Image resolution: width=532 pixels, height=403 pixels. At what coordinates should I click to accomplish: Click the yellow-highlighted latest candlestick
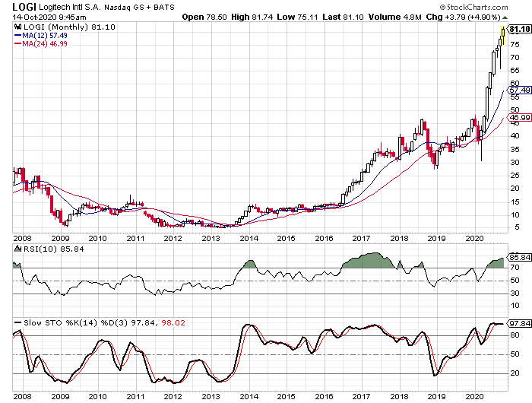(503, 36)
